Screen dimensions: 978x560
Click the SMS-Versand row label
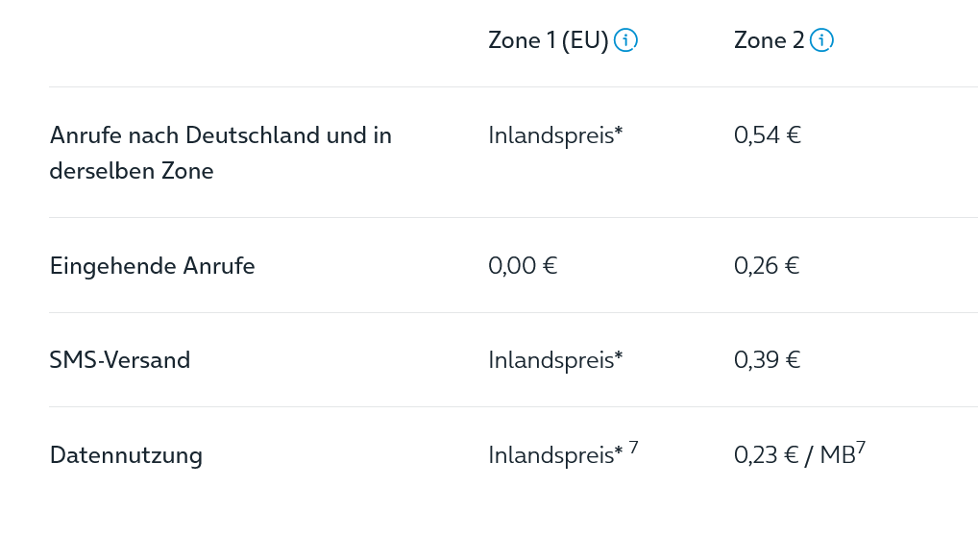pos(120,360)
